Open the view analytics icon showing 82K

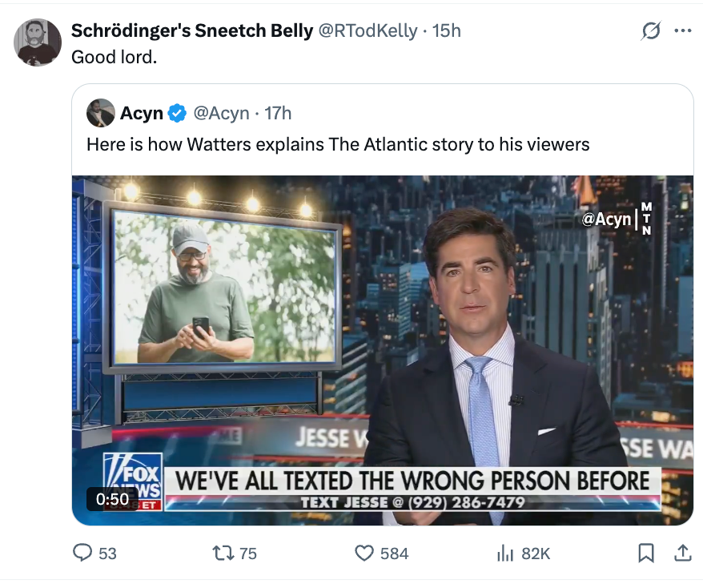tap(505, 553)
